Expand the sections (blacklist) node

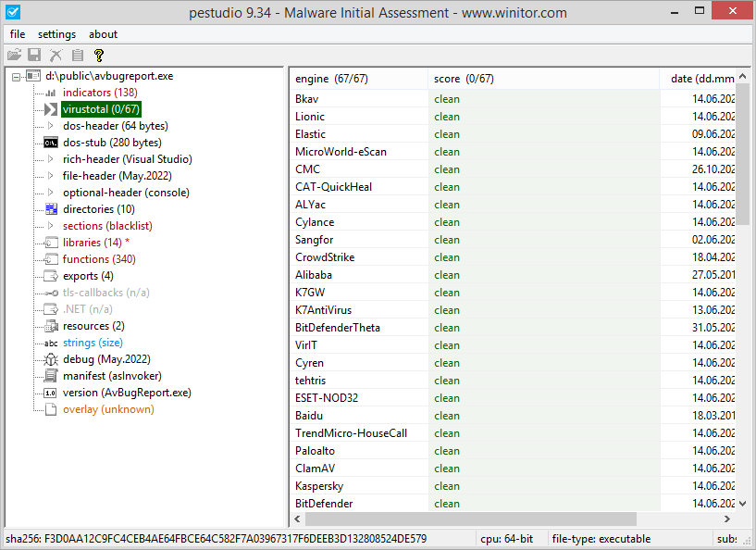tap(51, 226)
